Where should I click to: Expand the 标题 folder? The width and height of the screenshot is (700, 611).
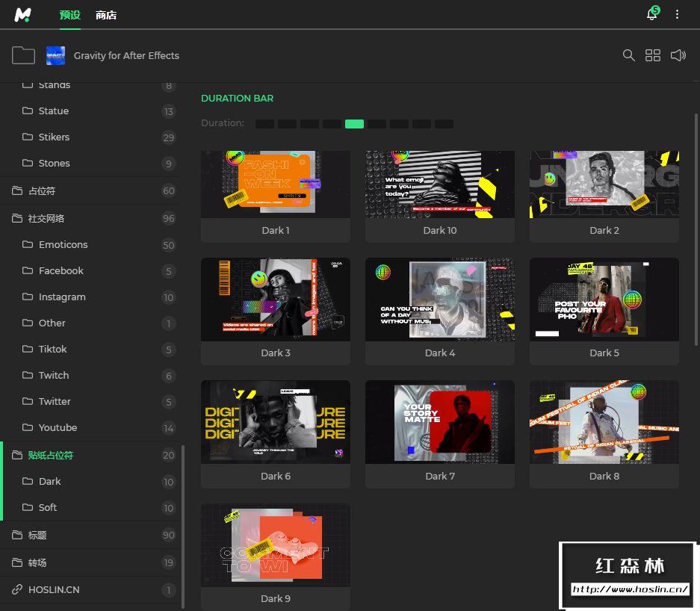[37, 535]
